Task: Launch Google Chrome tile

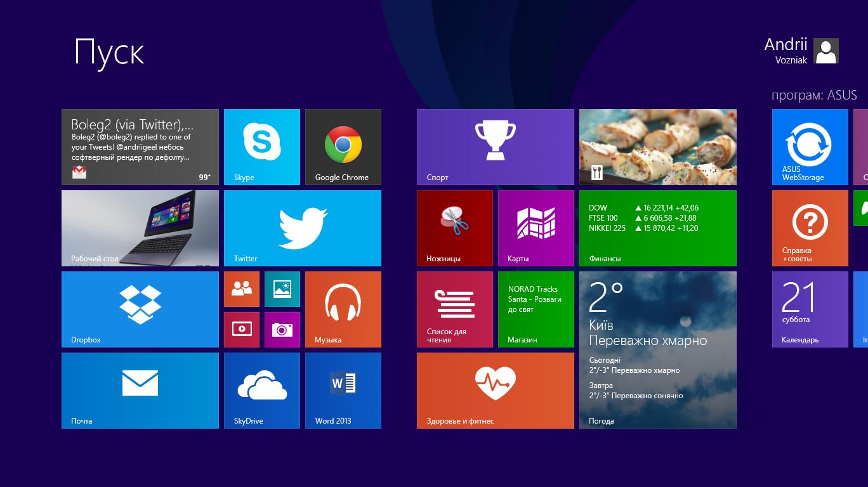Action: [x=343, y=147]
